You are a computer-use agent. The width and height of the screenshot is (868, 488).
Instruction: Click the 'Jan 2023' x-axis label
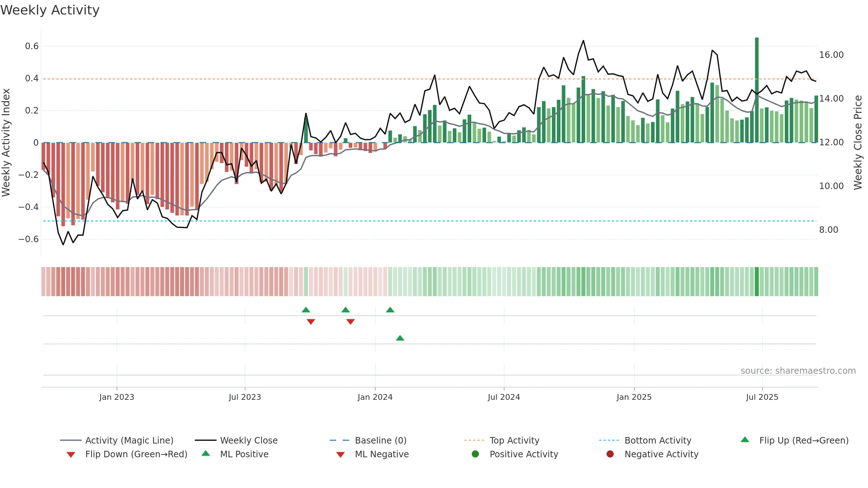click(x=117, y=397)
